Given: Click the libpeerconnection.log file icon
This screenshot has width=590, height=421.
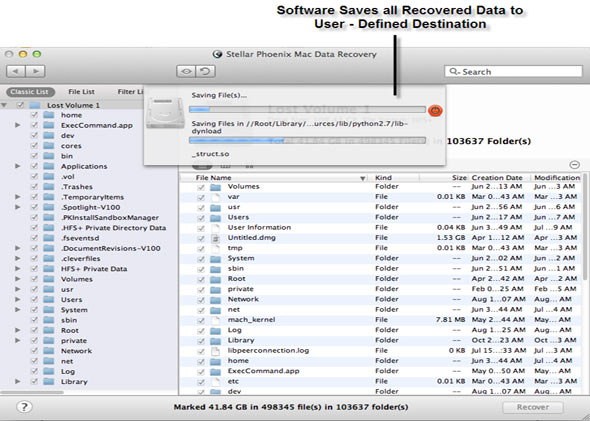Looking at the screenshot, I should (215, 351).
